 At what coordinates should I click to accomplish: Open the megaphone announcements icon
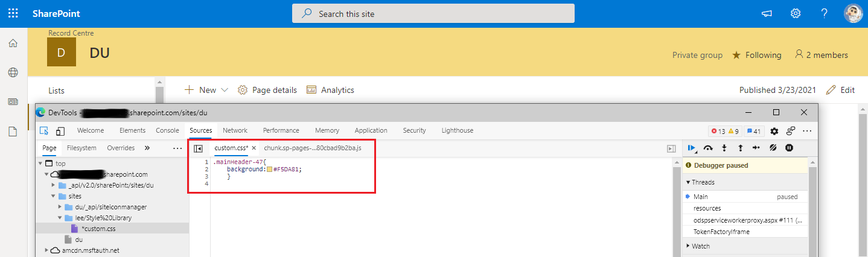(x=767, y=13)
